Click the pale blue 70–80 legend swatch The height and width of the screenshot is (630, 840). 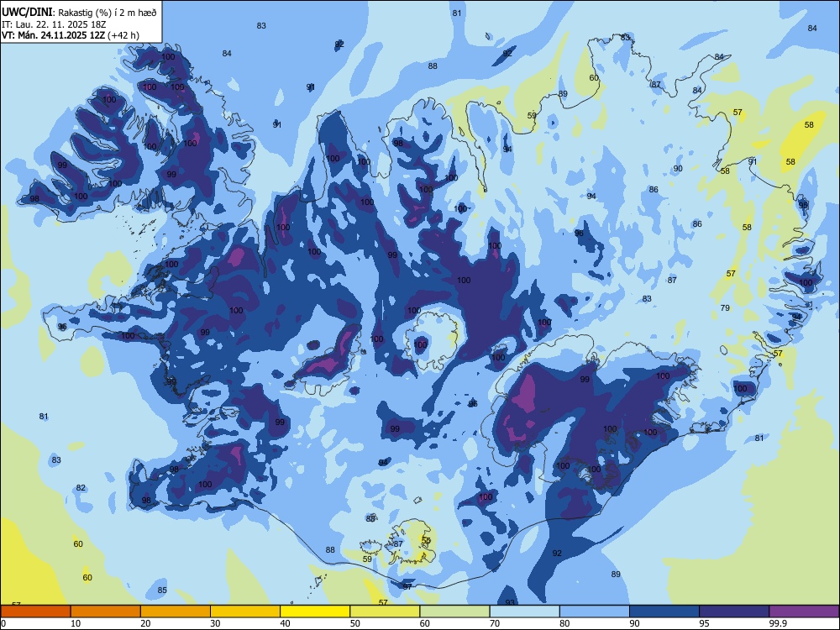tap(524, 612)
